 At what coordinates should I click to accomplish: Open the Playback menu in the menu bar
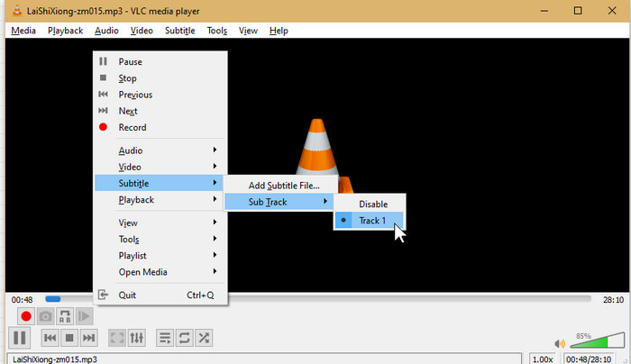pos(65,31)
